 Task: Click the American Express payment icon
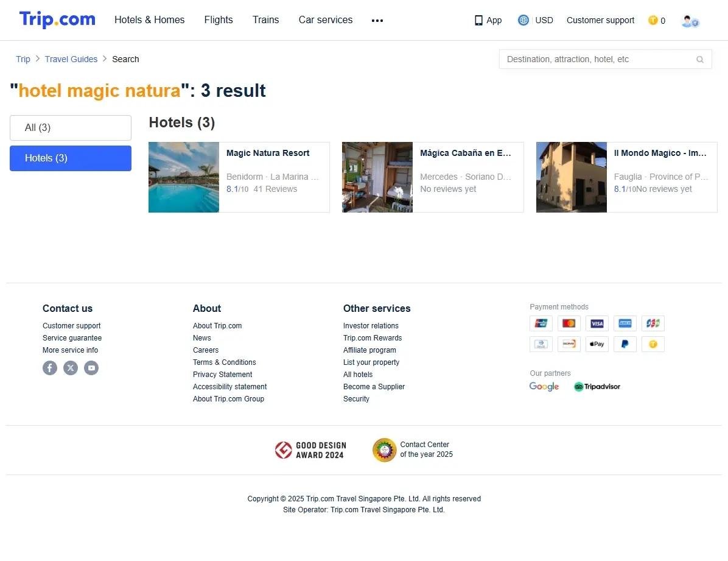pos(625,323)
